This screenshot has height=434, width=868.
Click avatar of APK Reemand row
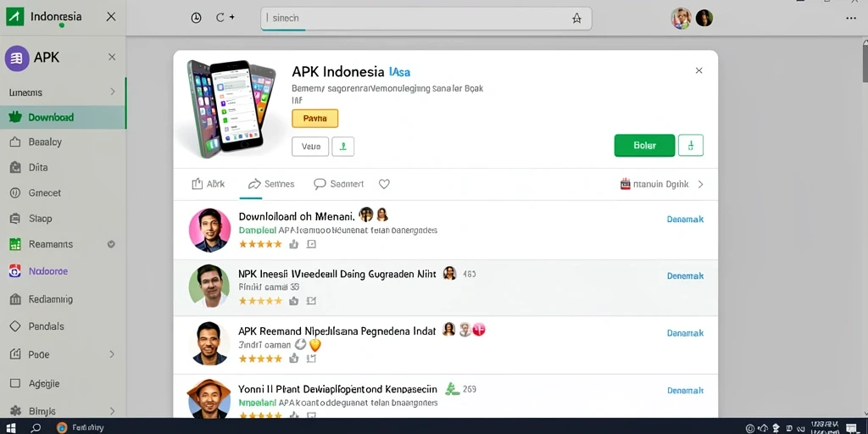(x=210, y=343)
